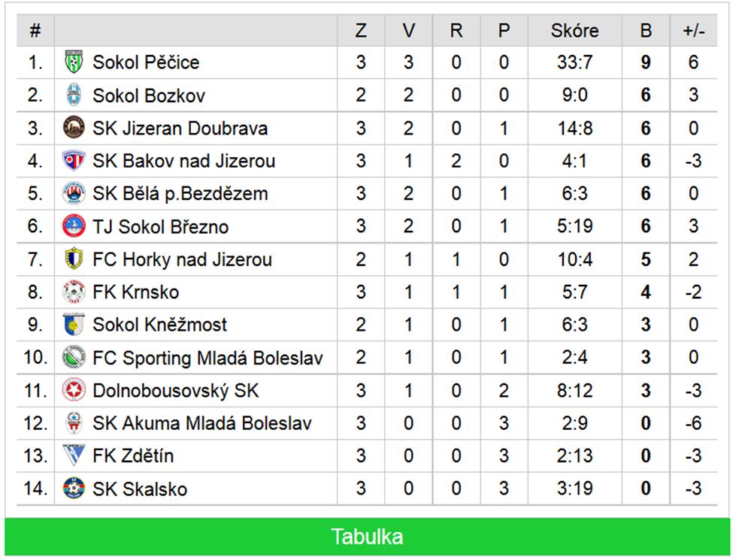
Task: Click the FK Krnsko ball emblem
Action: 74,292
